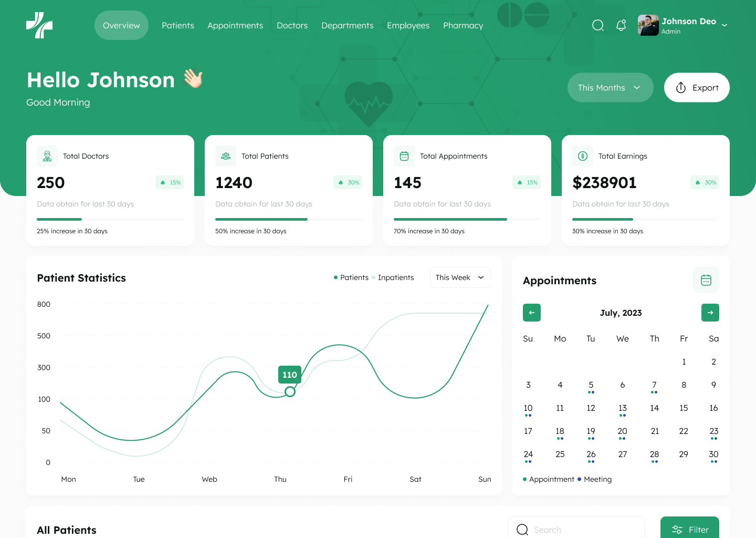This screenshot has width=756, height=538.
Task: Click the Filter button
Action: [x=690, y=530]
